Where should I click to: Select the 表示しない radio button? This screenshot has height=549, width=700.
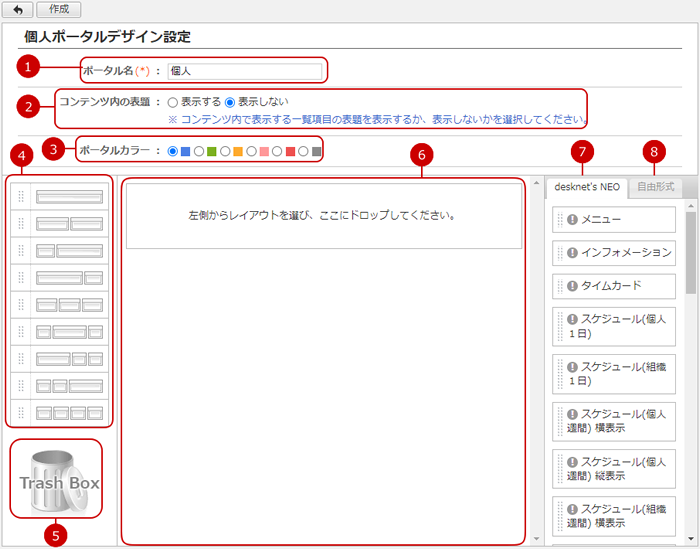tap(229, 103)
